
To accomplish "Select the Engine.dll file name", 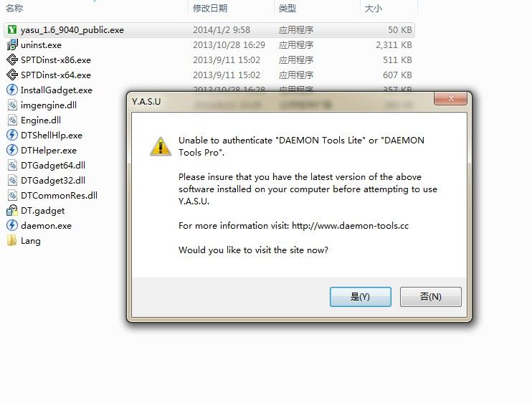I will (x=41, y=120).
